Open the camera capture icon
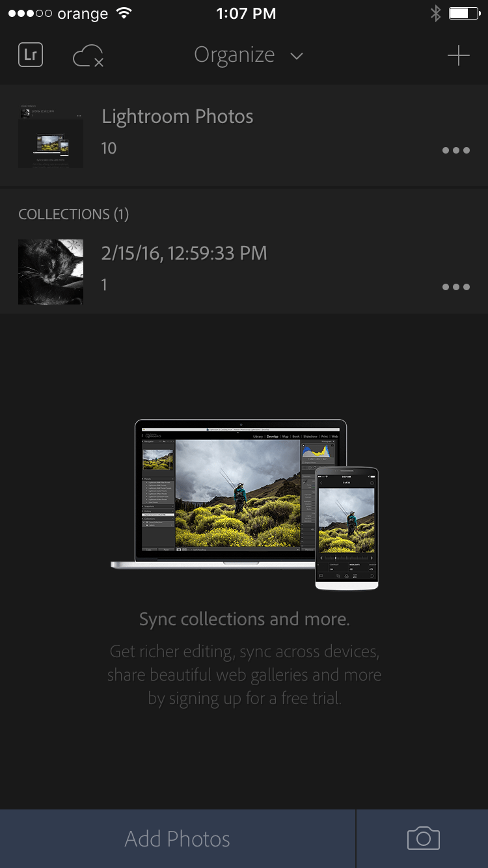Screen dimensions: 488x868 click(424, 838)
